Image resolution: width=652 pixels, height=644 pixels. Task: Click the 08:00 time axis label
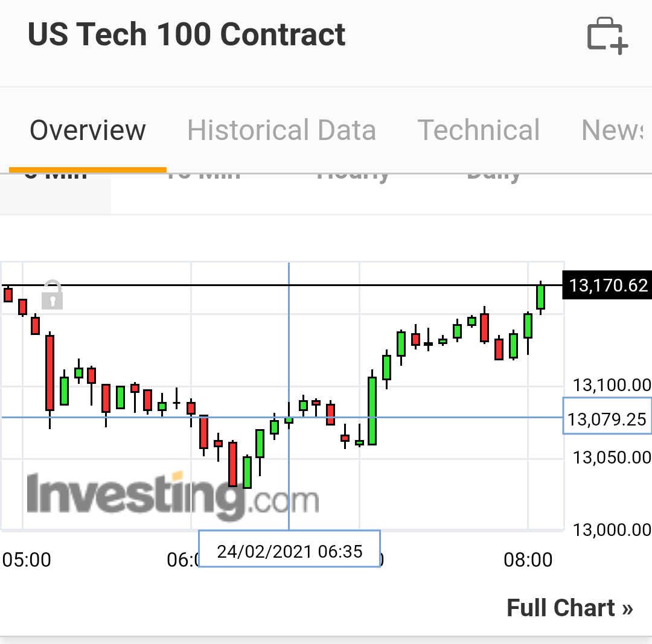click(x=528, y=560)
